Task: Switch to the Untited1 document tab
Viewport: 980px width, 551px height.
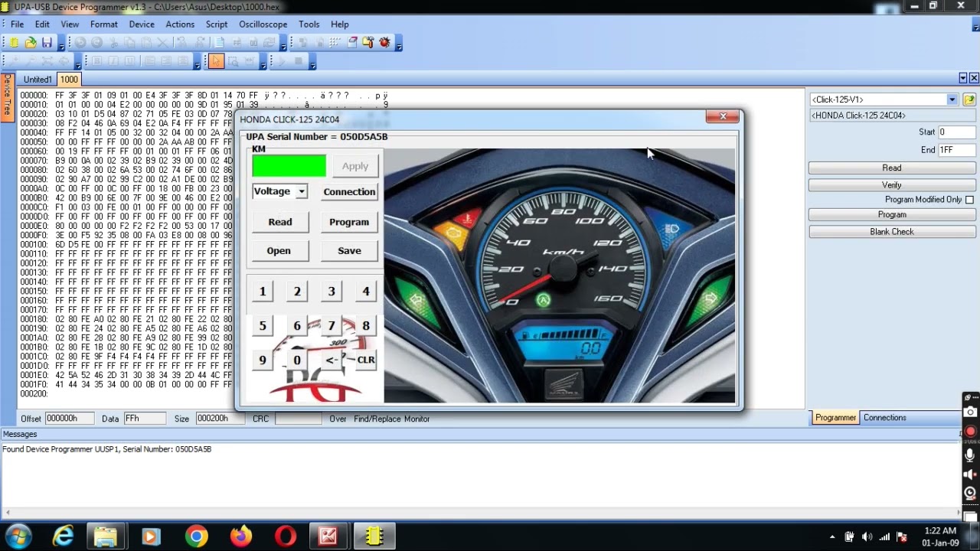Action: [x=38, y=80]
